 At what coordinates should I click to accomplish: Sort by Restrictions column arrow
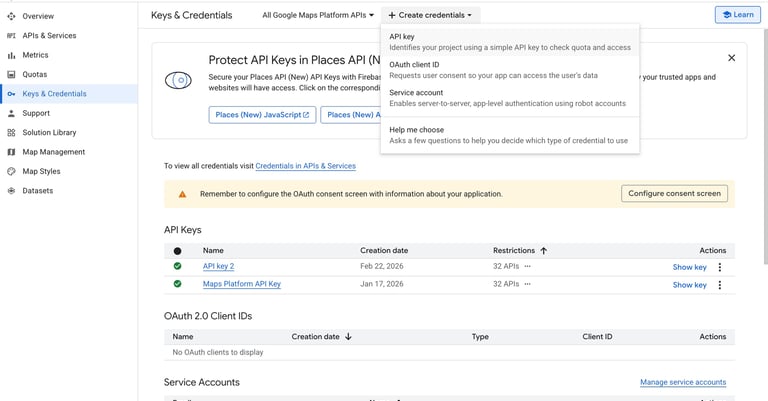click(x=544, y=251)
